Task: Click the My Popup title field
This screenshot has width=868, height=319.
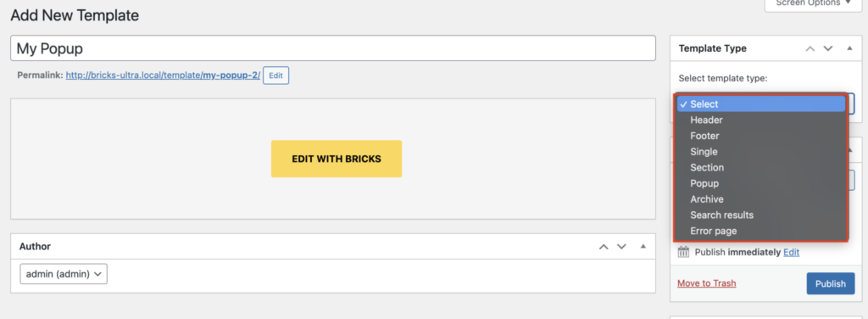Action: tap(332, 48)
